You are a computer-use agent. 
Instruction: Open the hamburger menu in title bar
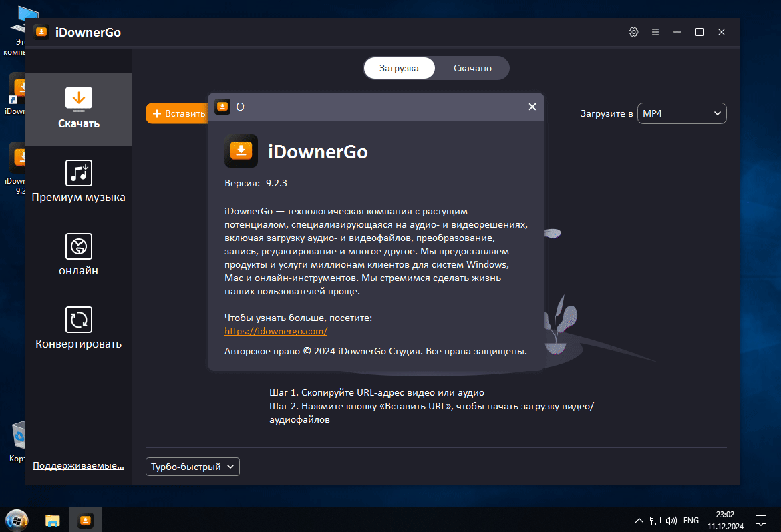(x=655, y=32)
